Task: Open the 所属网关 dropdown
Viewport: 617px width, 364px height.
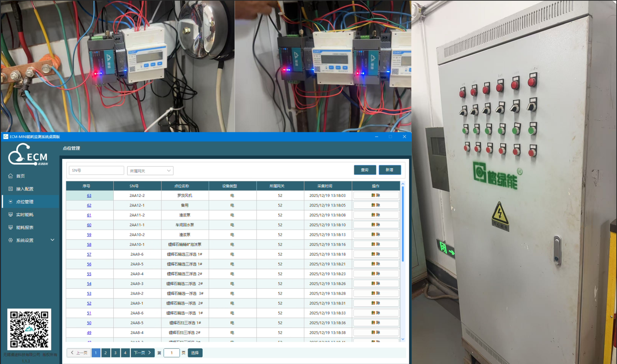Action: [150, 171]
